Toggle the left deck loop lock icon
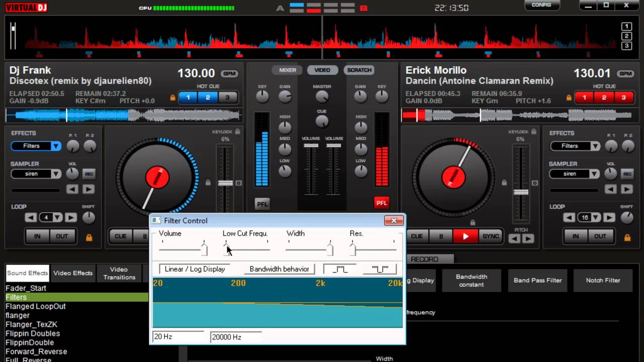This screenshot has width=644, height=362. click(89, 237)
